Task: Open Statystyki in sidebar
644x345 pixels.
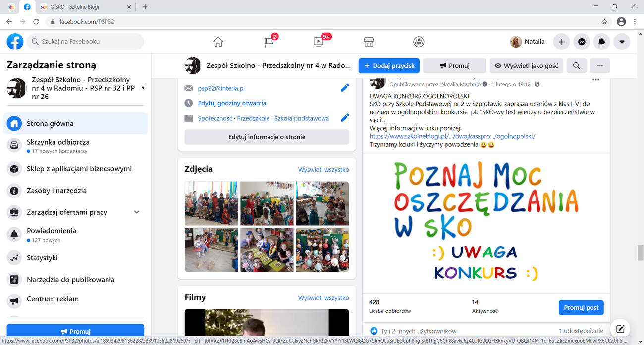Action: point(75,257)
